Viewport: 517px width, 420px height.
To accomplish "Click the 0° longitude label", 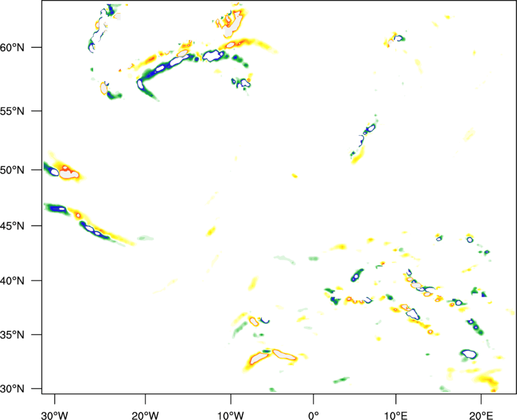I will click(x=313, y=415).
